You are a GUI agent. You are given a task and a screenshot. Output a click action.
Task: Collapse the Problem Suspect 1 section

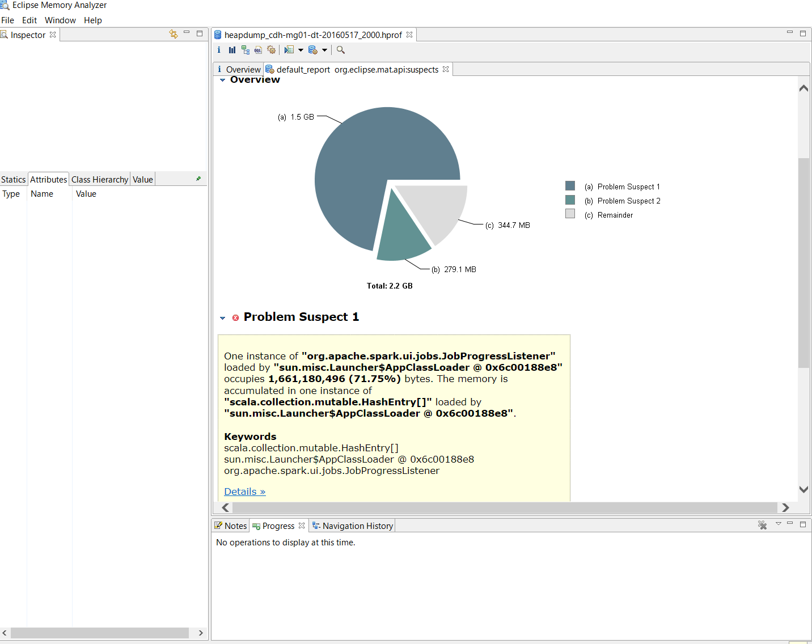pyautogui.click(x=222, y=318)
